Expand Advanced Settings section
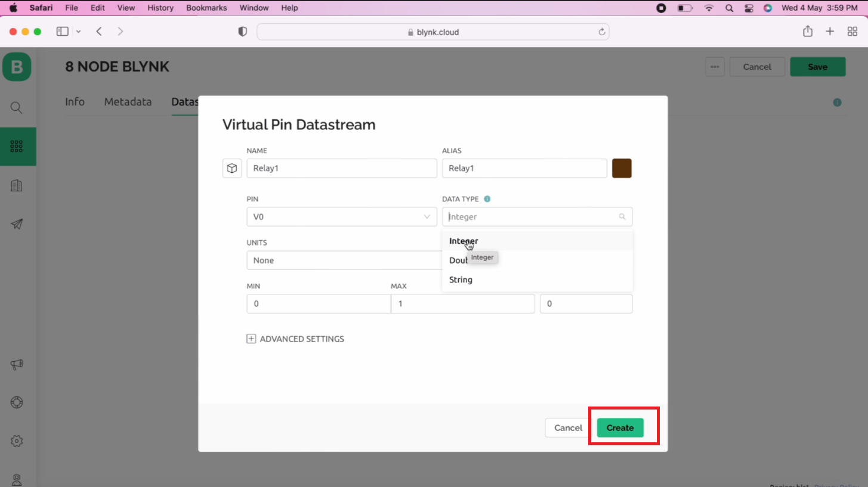Screen dimensions: 868x487 pyautogui.click(x=295, y=339)
